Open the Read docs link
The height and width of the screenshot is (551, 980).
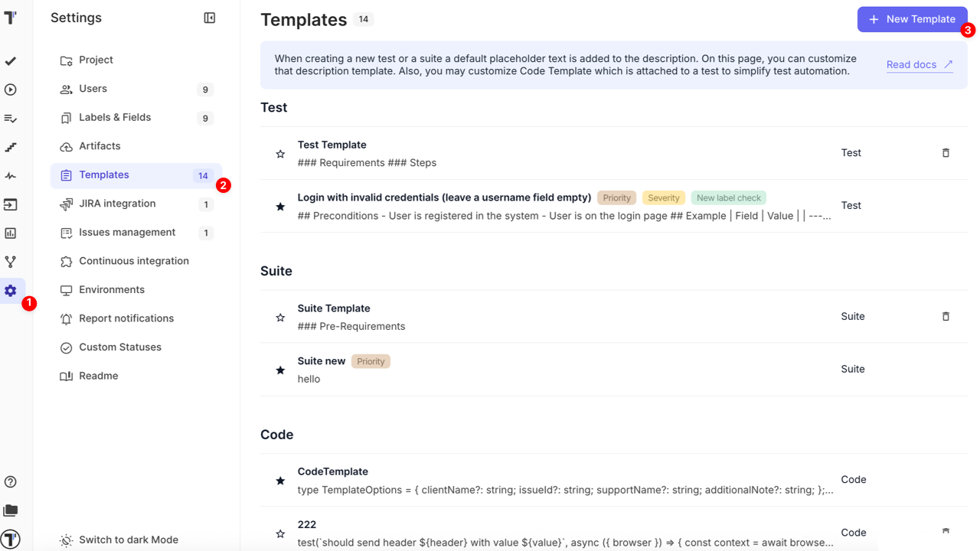pos(919,64)
